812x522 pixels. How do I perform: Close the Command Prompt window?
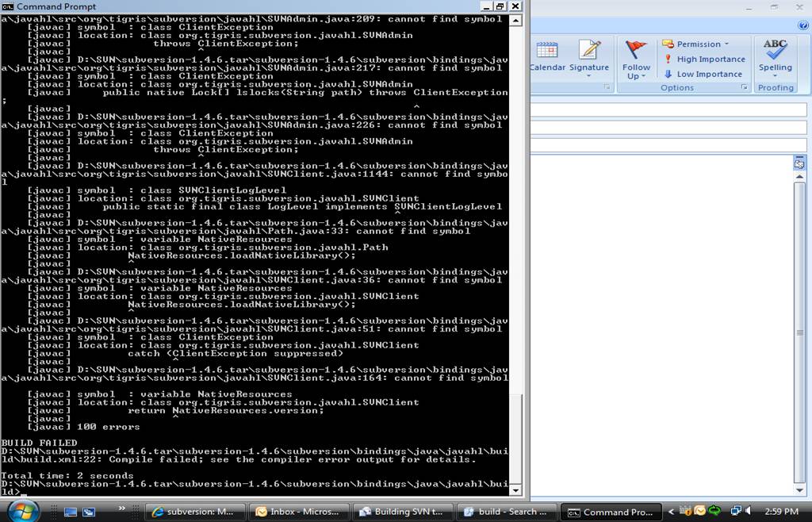pyautogui.click(x=515, y=6)
